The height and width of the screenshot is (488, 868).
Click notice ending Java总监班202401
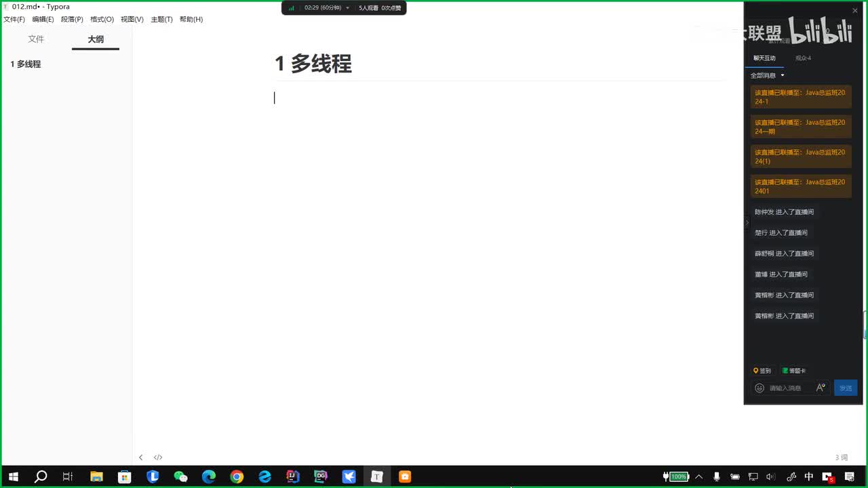[801, 186]
